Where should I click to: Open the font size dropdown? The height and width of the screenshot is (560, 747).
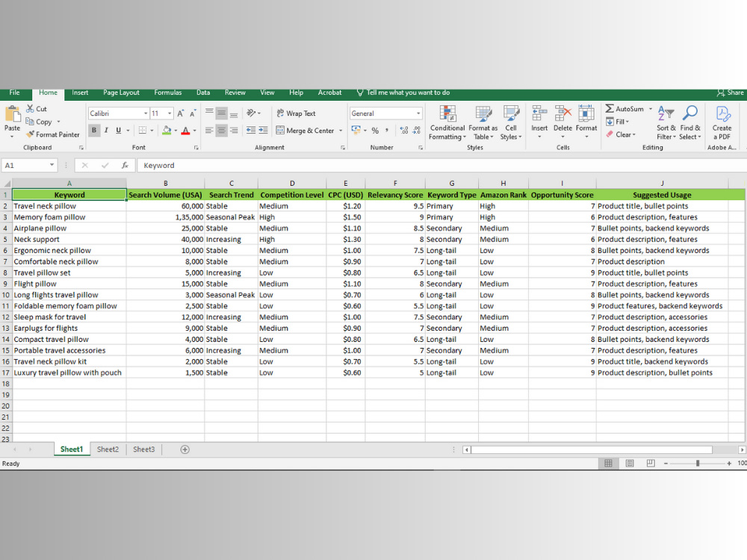[170, 113]
